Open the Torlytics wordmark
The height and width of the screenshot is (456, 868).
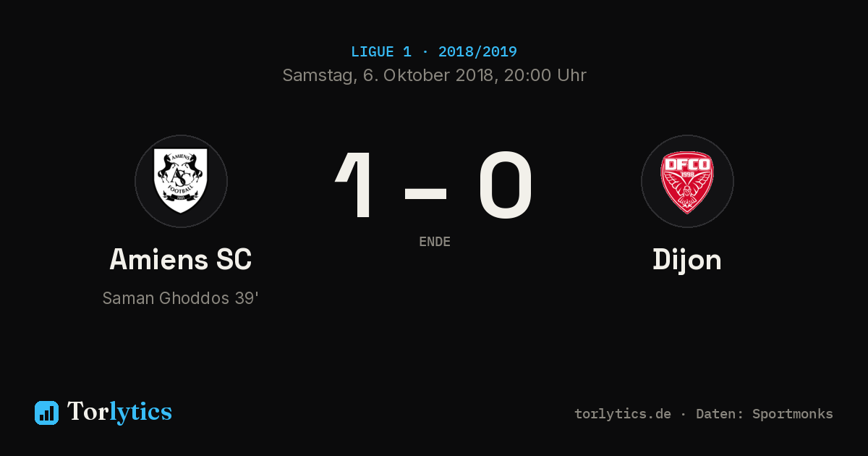click(x=119, y=412)
